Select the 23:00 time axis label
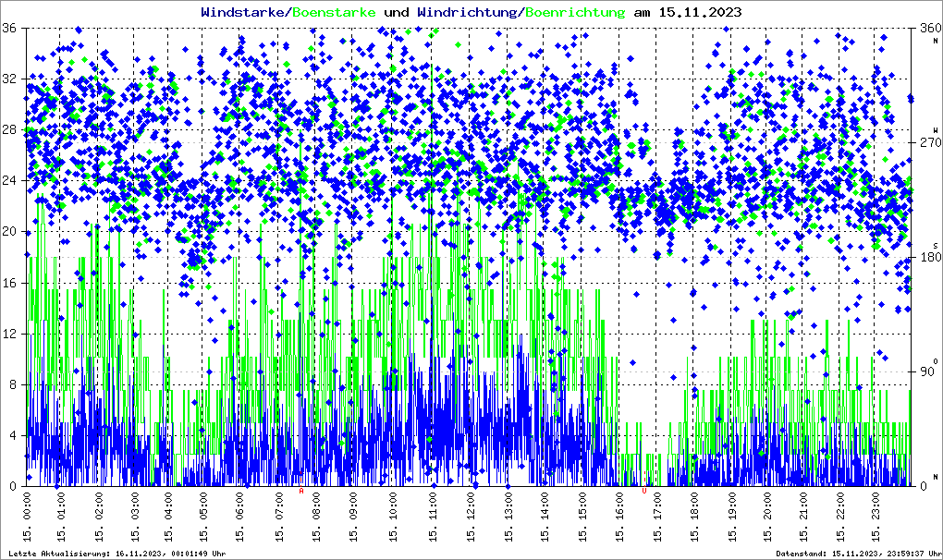Image resolution: width=943 pixels, height=560 pixels. [875, 517]
